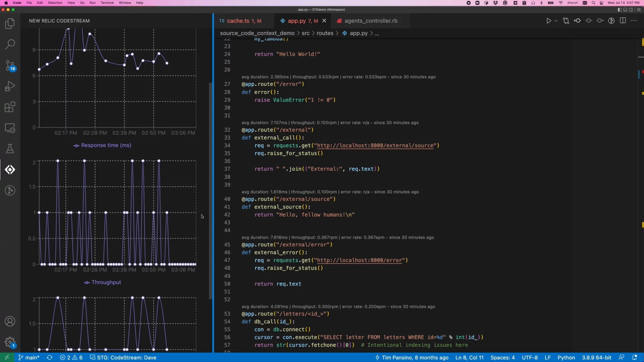Open the Run and Debug view
This screenshot has width=644, height=362.
coord(10,86)
